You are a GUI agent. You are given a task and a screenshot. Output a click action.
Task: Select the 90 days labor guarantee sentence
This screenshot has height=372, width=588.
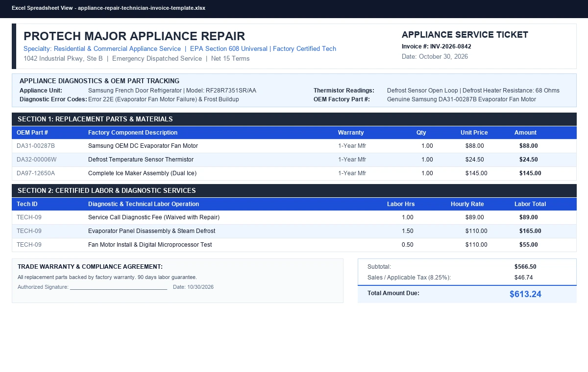point(107,277)
